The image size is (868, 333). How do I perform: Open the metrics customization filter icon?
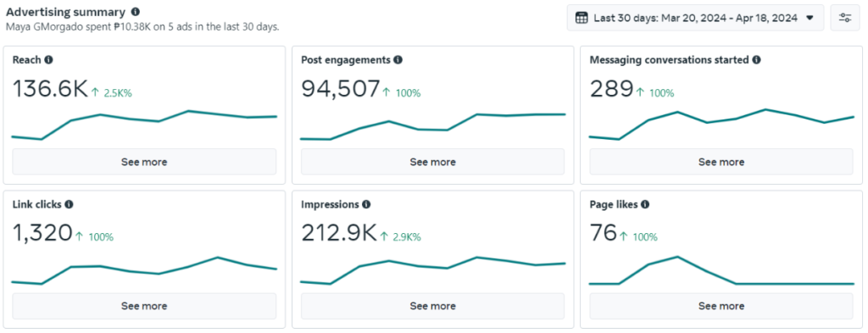(x=845, y=18)
